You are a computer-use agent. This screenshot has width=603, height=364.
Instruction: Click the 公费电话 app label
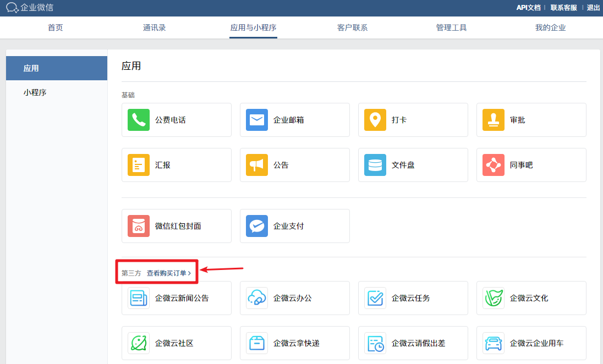point(171,120)
